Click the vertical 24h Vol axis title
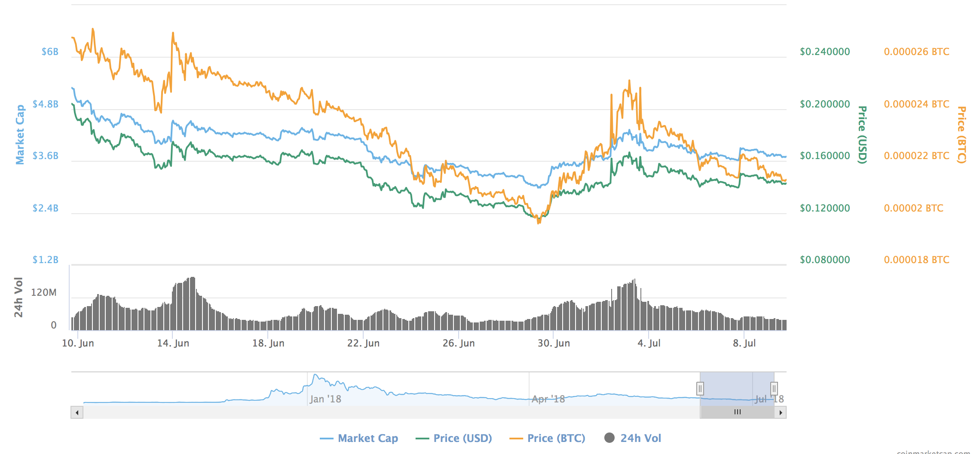The width and height of the screenshot is (980, 454). click(18, 298)
